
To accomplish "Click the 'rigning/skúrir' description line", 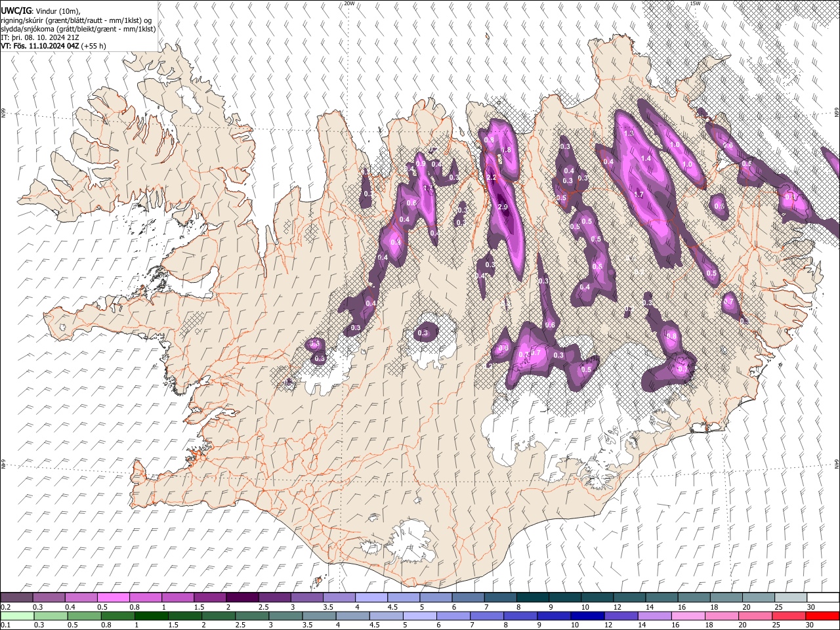I will pos(77,20).
